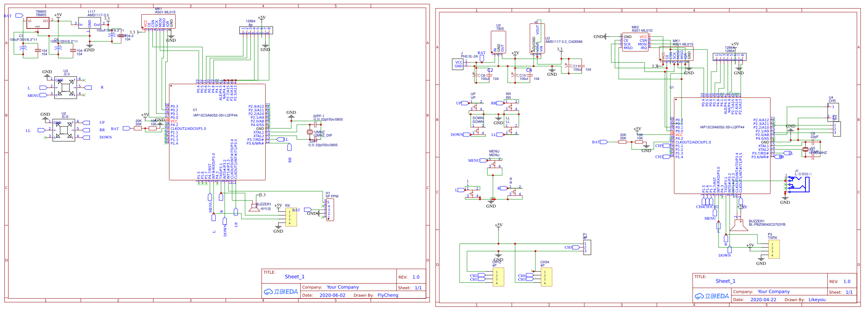Select Your Company text in right title block

774,291
